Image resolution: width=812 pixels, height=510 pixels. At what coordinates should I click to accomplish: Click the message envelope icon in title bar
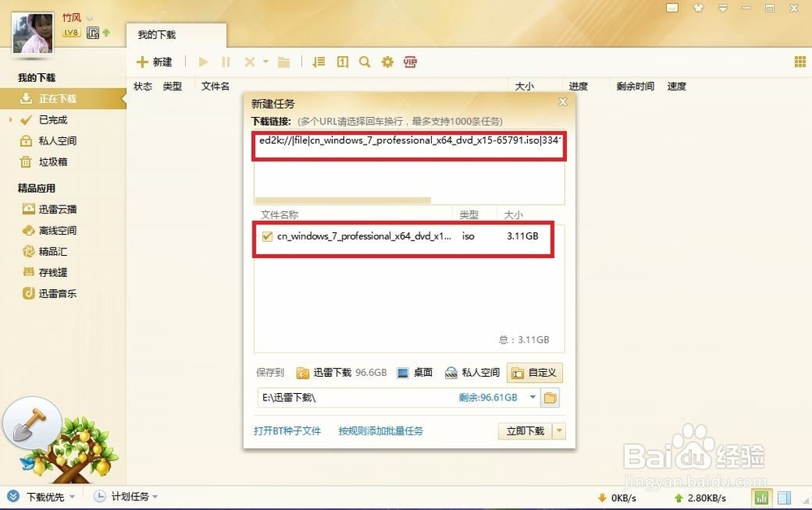pyautogui.click(x=672, y=8)
